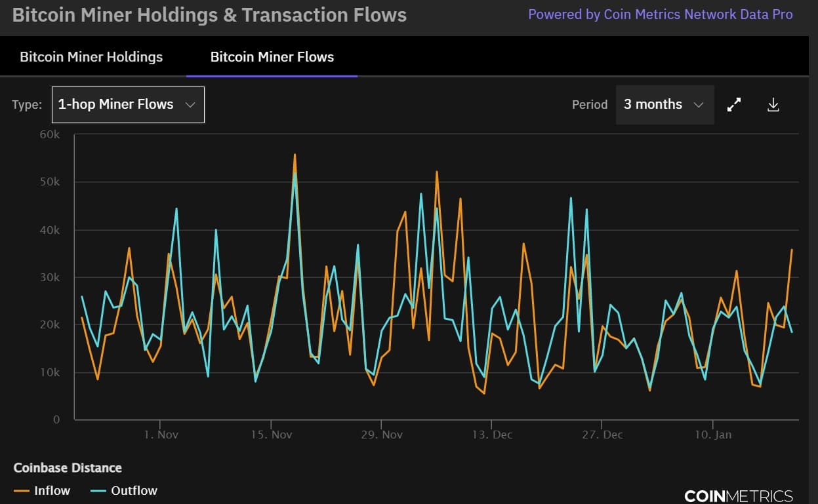818x504 pixels.
Task: Select the Bitcoin Miner Flows tab
Action: point(272,57)
